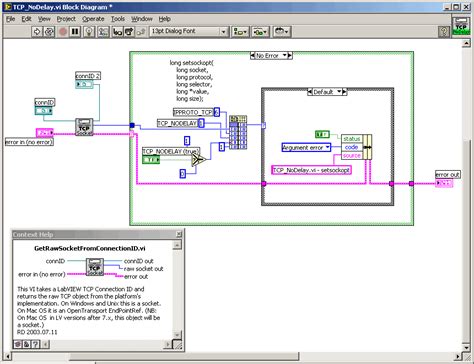Image resolution: width=474 pixels, height=364 pixels.
Task: Toggle the green boolean constant near status
Action: point(322,134)
